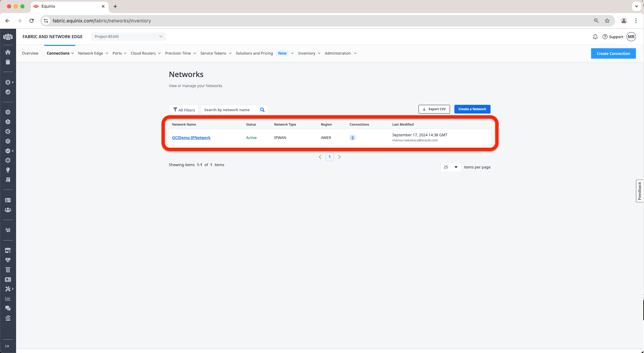This screenshot has height=353, width=644.
Task: Click the Home icon in left sidebar
Action: pos(8,52)
